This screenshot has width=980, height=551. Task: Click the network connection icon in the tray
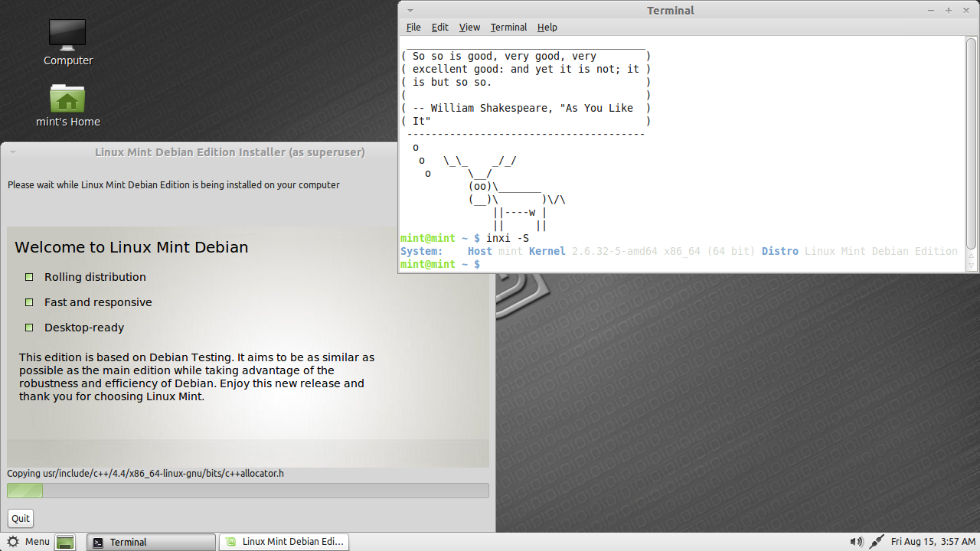point(877,542)
